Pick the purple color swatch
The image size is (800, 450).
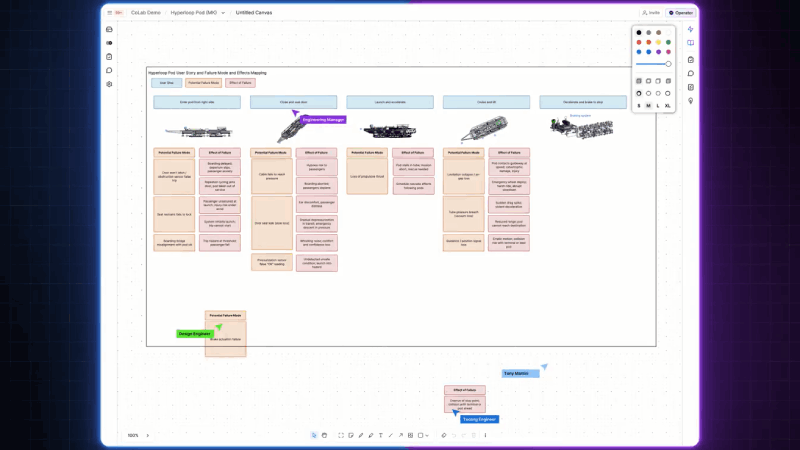658,52
